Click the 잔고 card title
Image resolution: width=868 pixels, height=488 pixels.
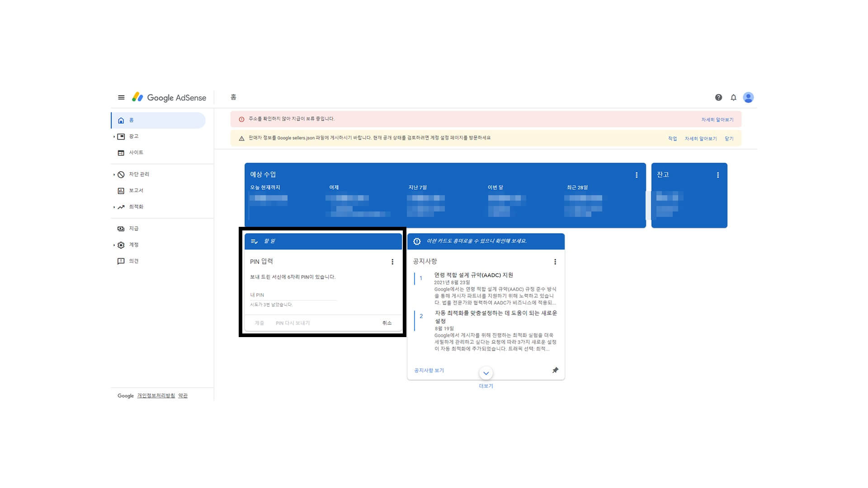pos(663,174)
